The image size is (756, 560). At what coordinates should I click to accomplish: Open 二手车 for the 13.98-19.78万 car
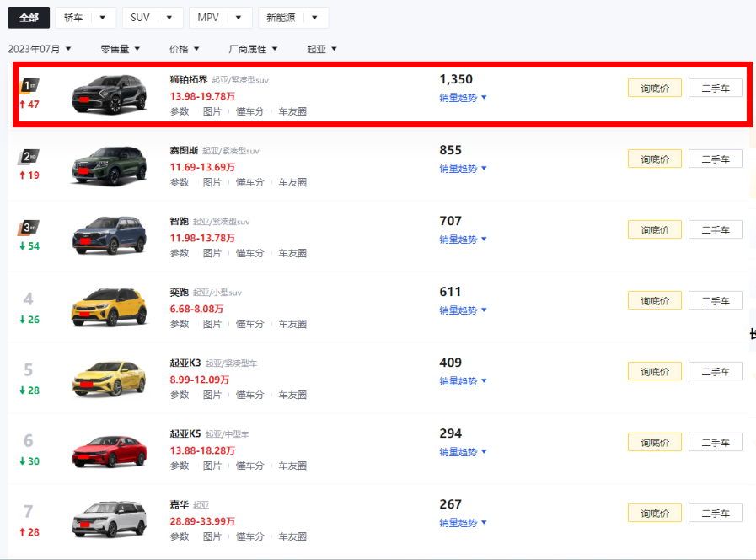pos(716,89)
